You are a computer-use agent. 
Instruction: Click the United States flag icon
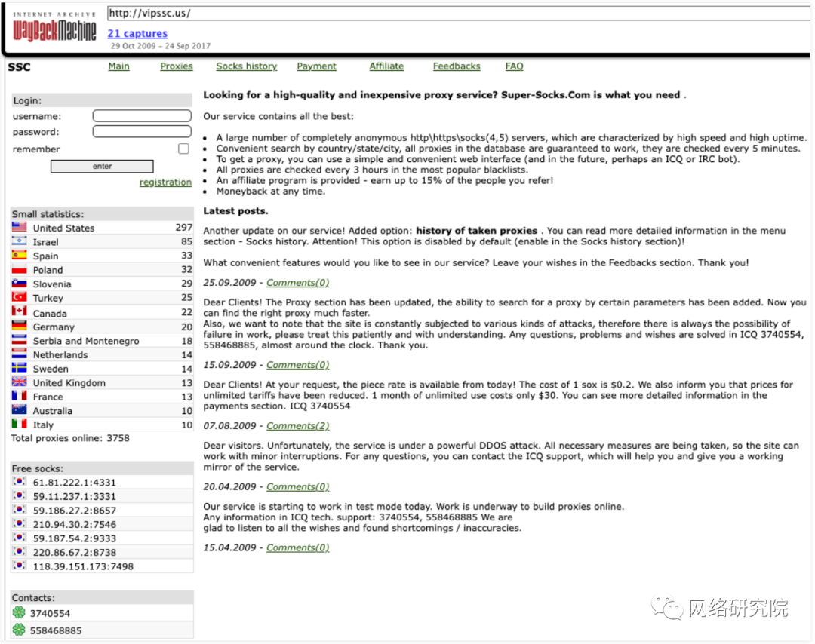pyautogui.click(x=20, y=227)
